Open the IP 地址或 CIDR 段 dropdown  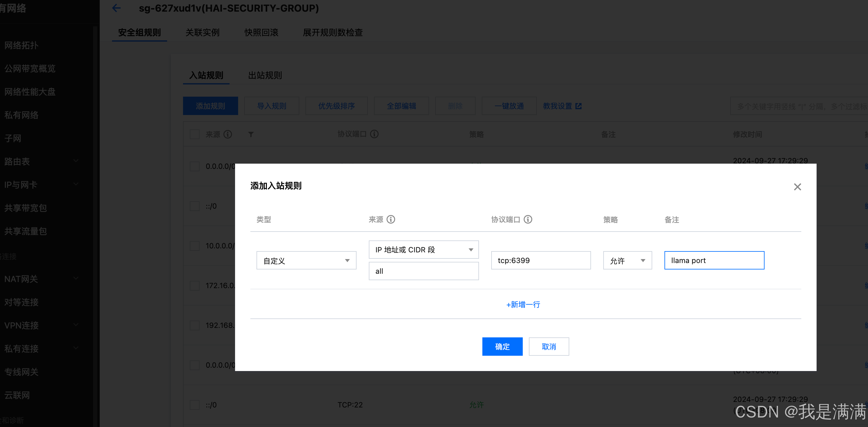[423, 250]
